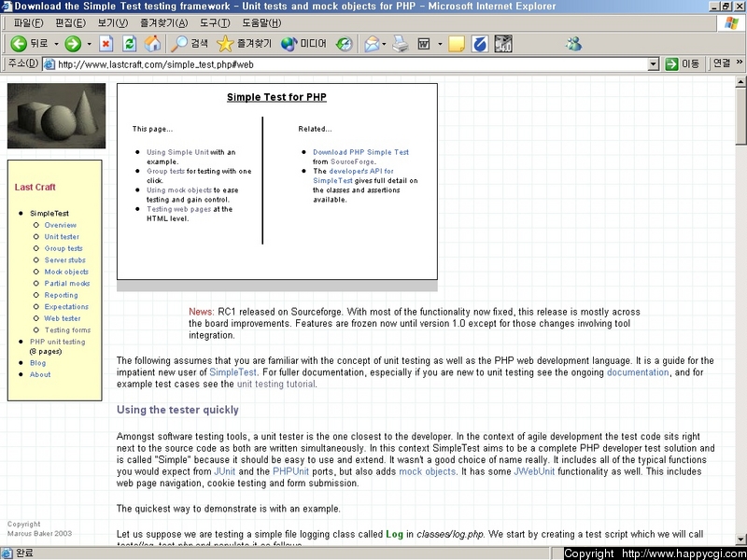747x560 pixels.
Task: Follow the SourceForge link
Action: click(353, 161)
